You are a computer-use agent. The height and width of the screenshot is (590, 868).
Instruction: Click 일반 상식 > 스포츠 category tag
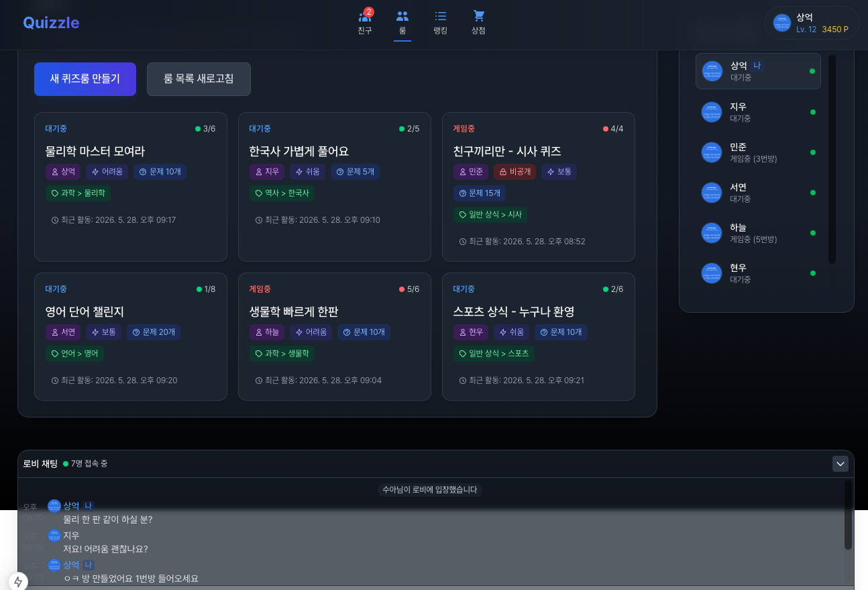(494, 354)
